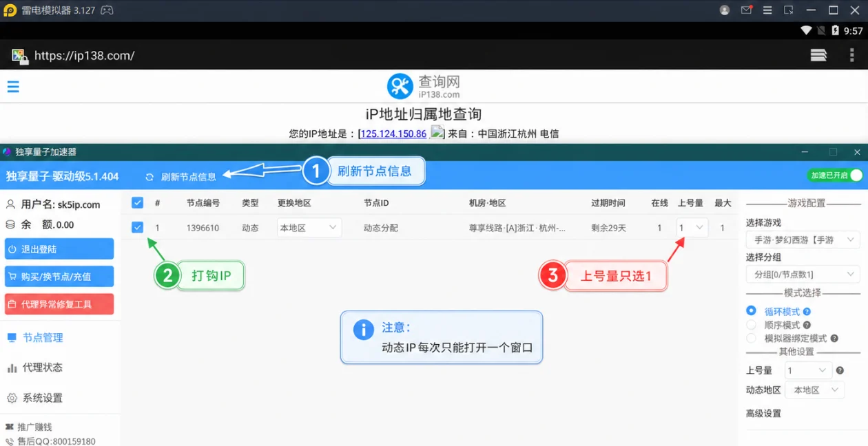Toggle the 加速已开启 switch
The height and width of the screenshot is (446, 868).
835,176
